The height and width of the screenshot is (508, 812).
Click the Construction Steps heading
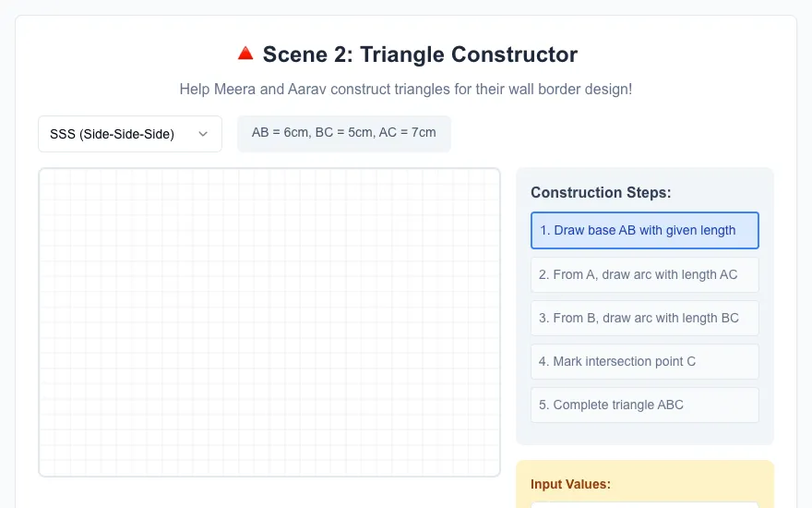[601, 193]
